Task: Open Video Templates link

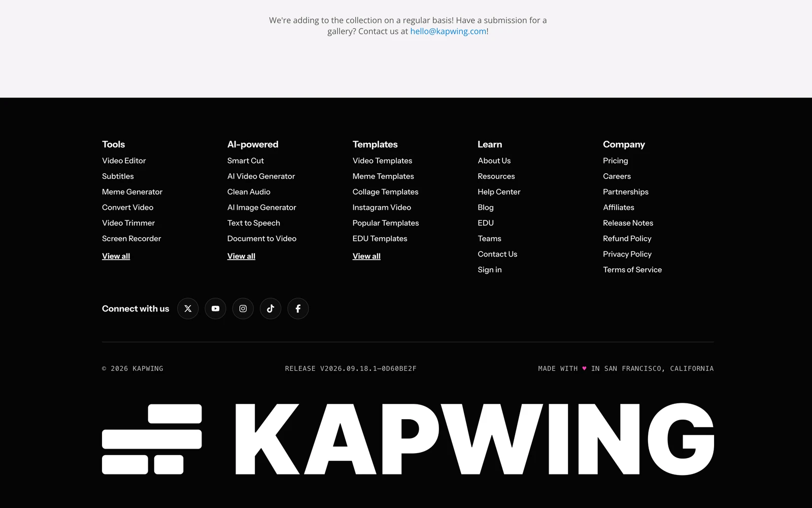Action: pyautogui.click(x=382, y=161)
